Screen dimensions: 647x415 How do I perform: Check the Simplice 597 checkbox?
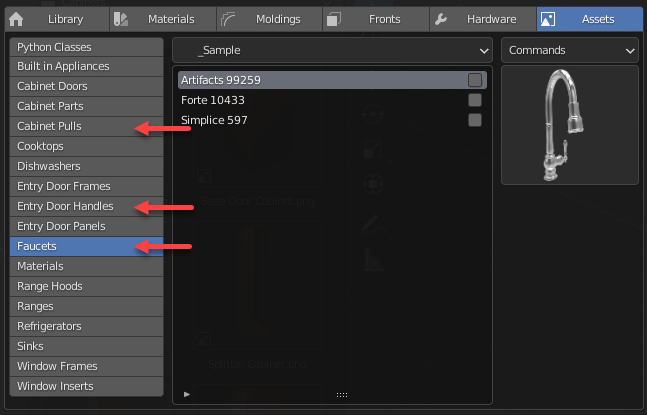point(475,120)
